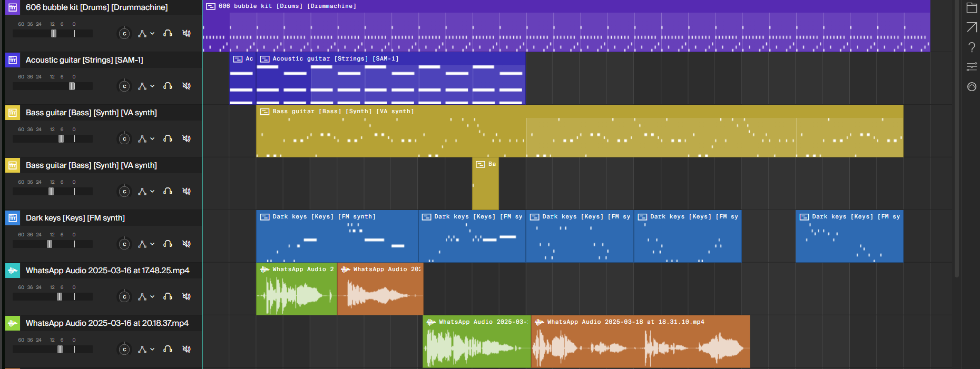This screenshot has width=980, height=369.
Task: Select the purple 606 bubble kit drum clip
Action: [566, 26]
